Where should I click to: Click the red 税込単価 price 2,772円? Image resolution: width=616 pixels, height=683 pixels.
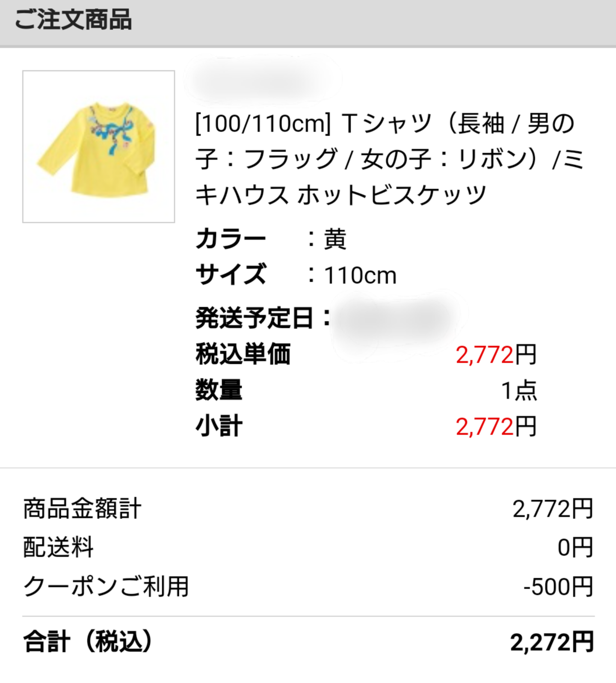click(495, 355)
